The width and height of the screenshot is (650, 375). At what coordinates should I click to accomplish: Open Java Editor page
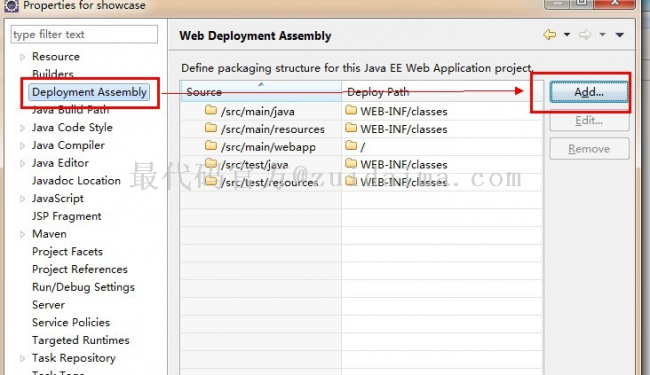61,163
